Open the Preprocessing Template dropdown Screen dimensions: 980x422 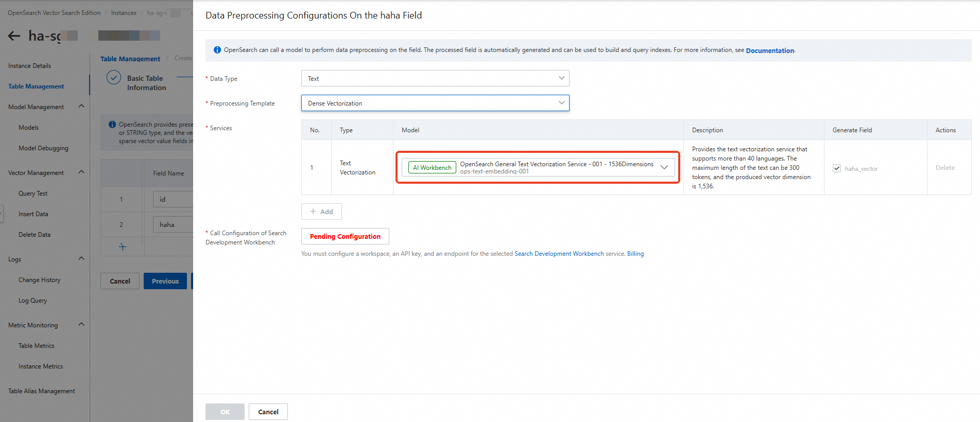435,103
